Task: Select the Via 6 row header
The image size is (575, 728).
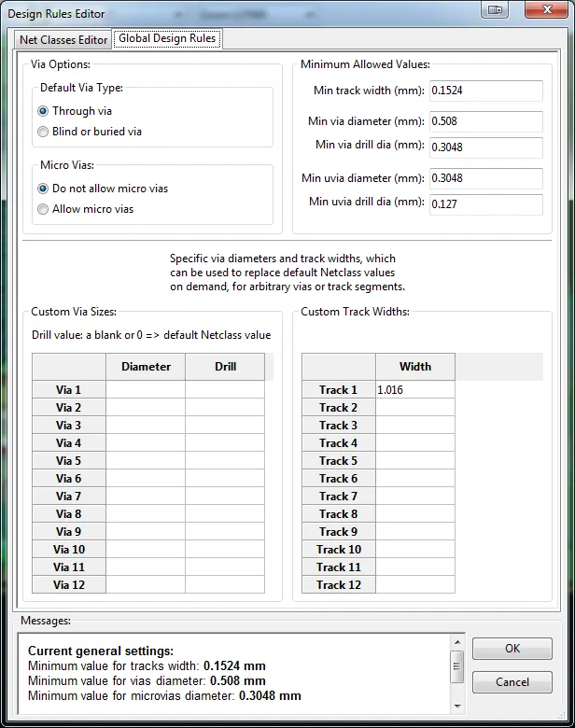Action: click(69, 479)
